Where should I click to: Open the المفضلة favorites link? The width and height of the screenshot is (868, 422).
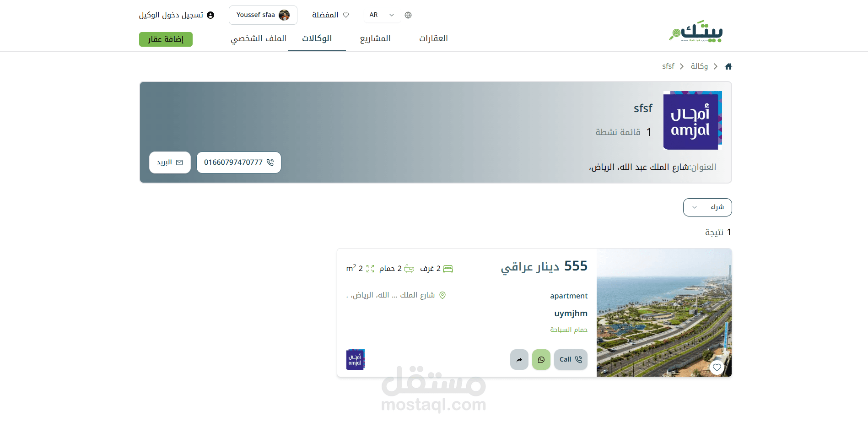coord(330,15)
